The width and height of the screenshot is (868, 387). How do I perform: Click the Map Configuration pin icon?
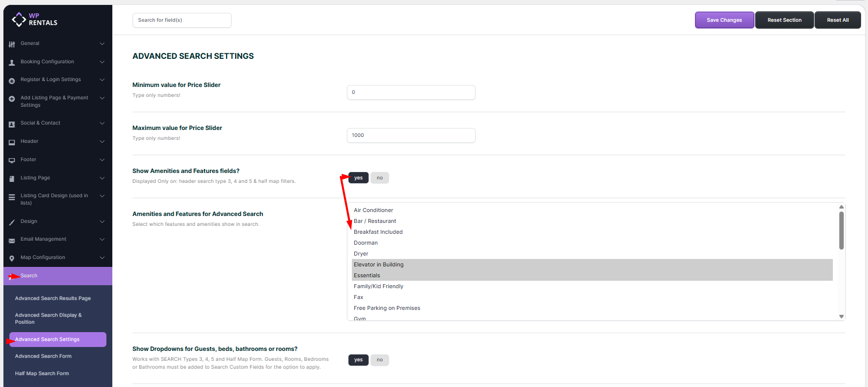(12, 258)
